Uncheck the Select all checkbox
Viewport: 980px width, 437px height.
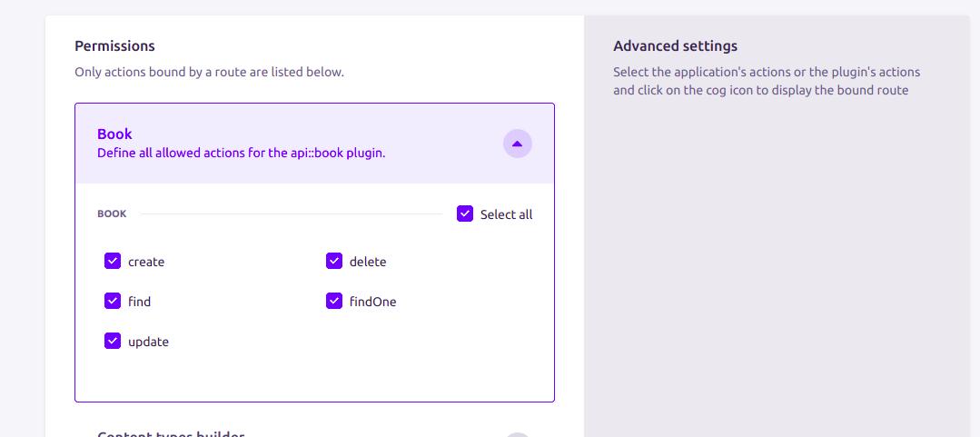click(x=465, y=214)
